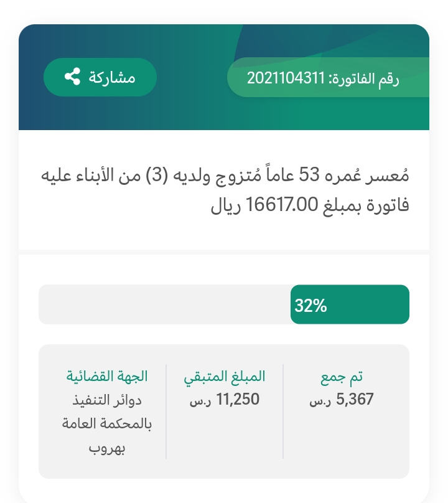Image resolution: width=448 pixels, height=503 pixels.
Task: Click the 32% progress label
Action: click(x=310, y=306)
